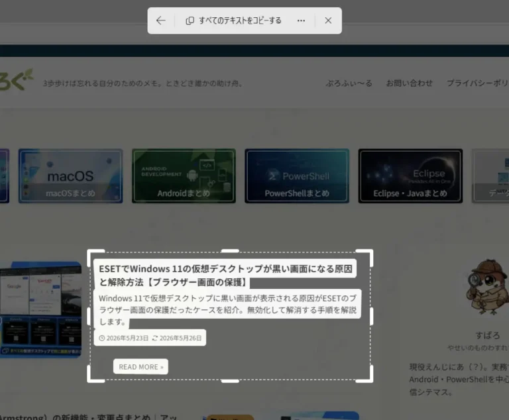Select the article summary starting Windows 11で仮想デスクトップ
This screenshot has height=420, width=509.
pos(227,310)
